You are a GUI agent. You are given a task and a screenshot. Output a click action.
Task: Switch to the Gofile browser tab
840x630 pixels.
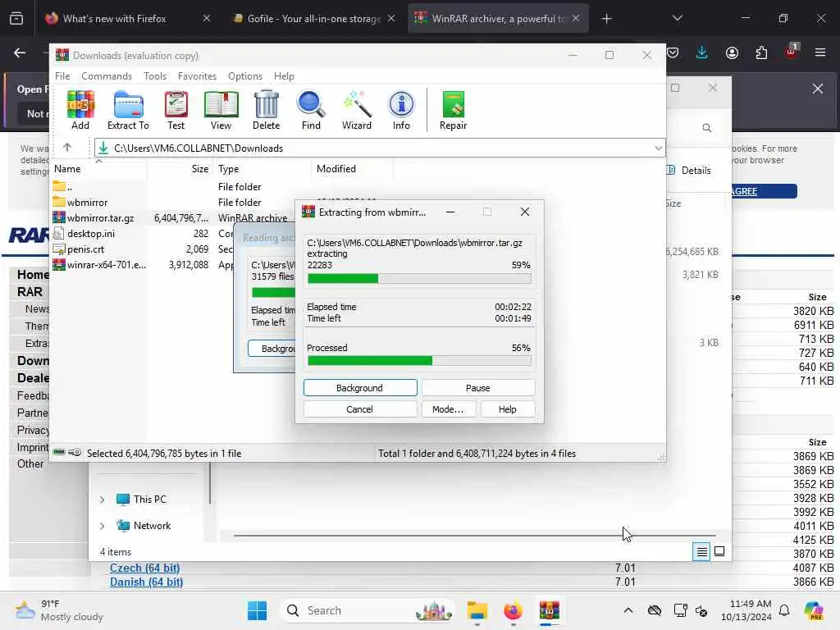tap(313, 18)
